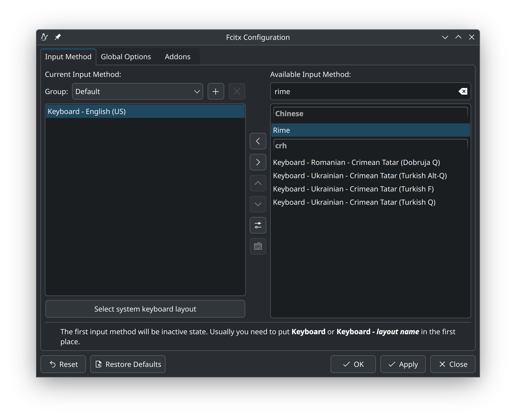This screenshot has width=516, height=420.
Task: Move selected method back to available list
Action: point(258,162)
